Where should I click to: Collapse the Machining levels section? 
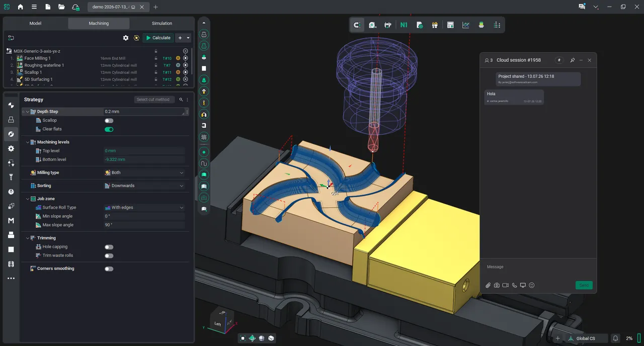(x=28, y=142)
